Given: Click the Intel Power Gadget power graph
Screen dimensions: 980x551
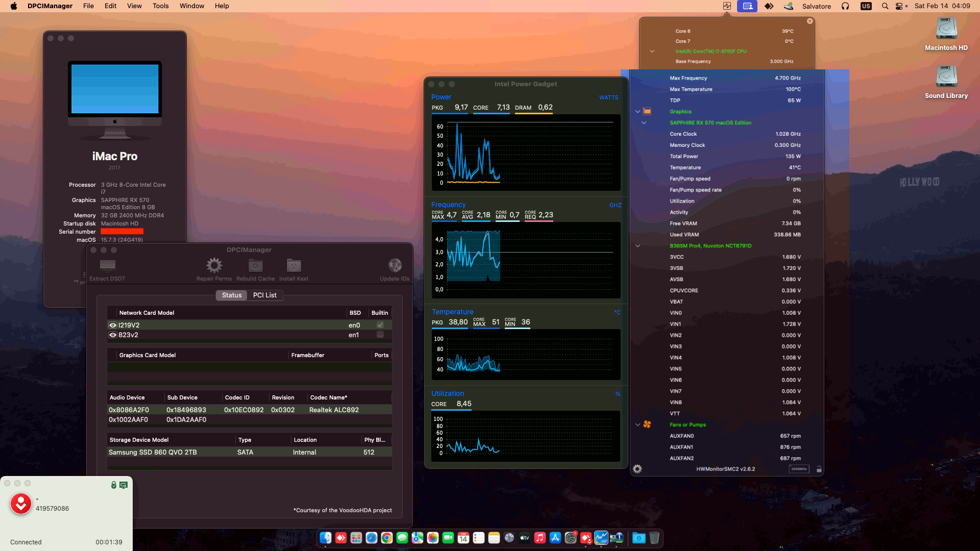Looking at the screenshot, I should [526, 153].
